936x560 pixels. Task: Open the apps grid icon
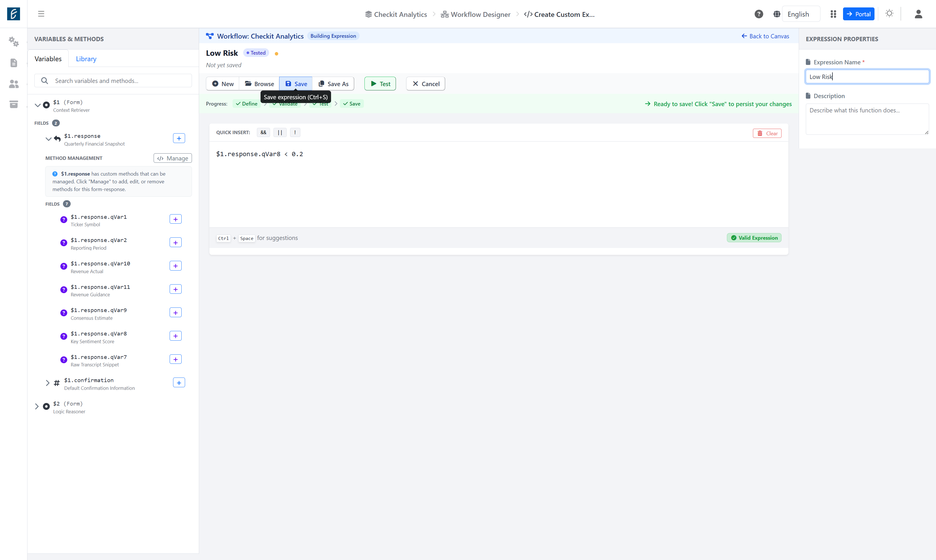[833, 14]
